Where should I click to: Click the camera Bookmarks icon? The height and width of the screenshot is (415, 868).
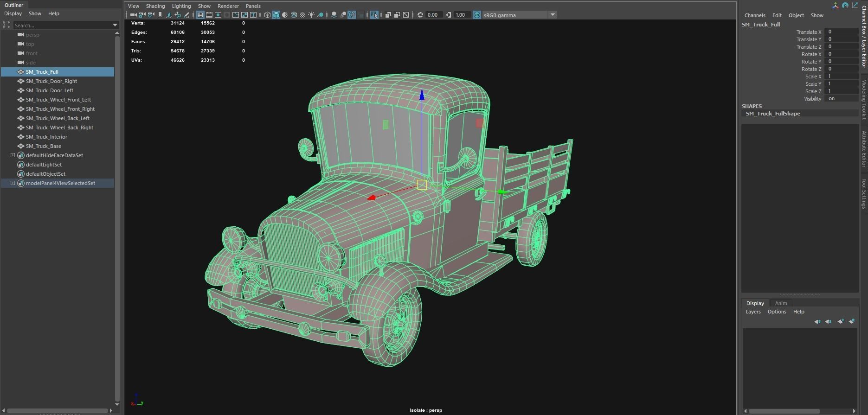(160, 15)
